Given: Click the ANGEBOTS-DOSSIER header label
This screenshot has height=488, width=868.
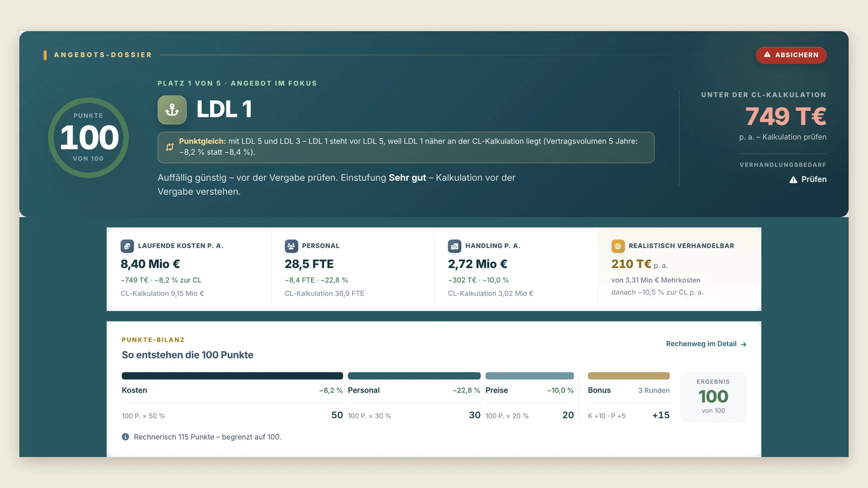Looking at the screenshot, I should pos(103,55).
